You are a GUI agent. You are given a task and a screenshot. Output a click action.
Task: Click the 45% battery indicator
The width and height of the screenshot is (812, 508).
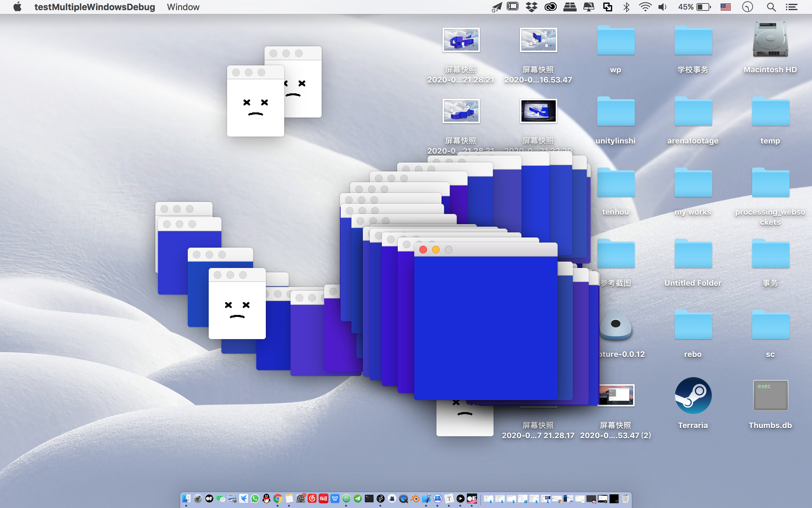pos(695,7)
